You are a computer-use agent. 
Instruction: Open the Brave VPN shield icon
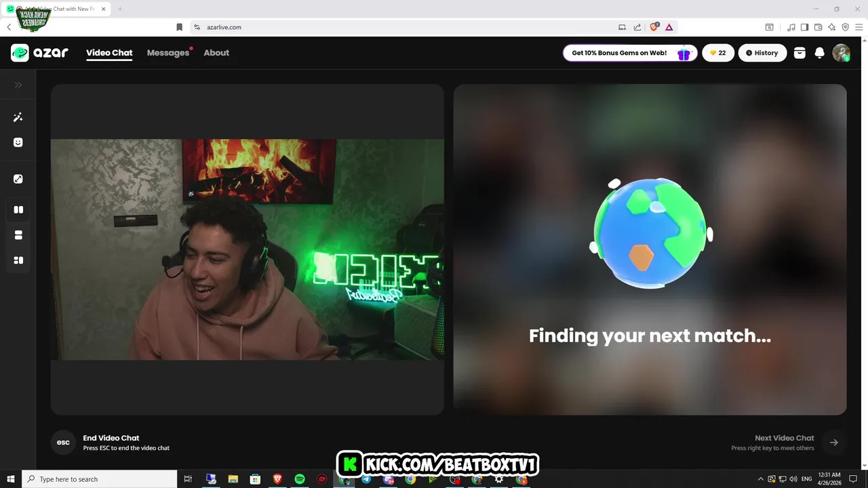pyautogui.click(x=845, y=27)
